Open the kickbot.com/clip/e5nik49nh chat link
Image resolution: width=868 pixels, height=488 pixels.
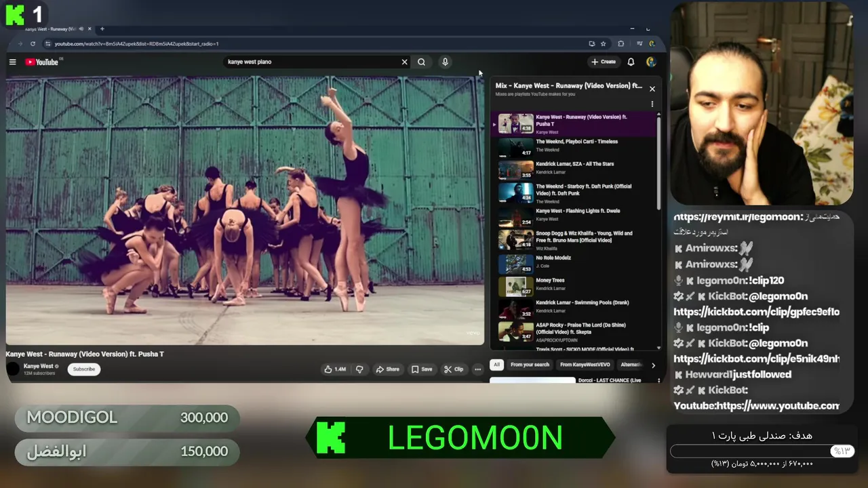click(756, 359)
